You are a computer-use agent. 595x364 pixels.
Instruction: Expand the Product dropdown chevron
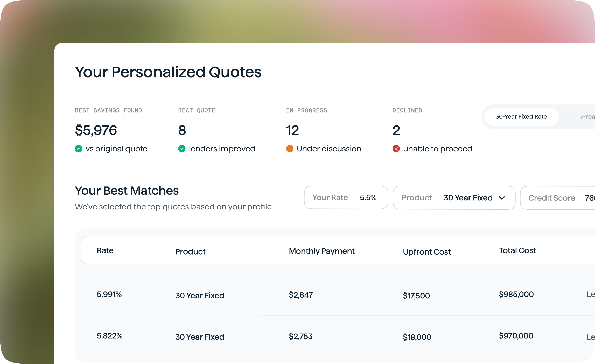502,198
